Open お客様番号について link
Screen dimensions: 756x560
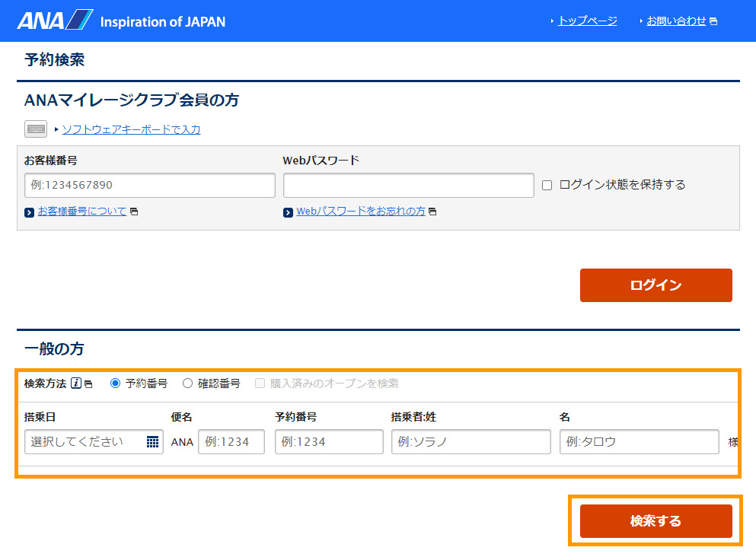click(x=82, y=211)
